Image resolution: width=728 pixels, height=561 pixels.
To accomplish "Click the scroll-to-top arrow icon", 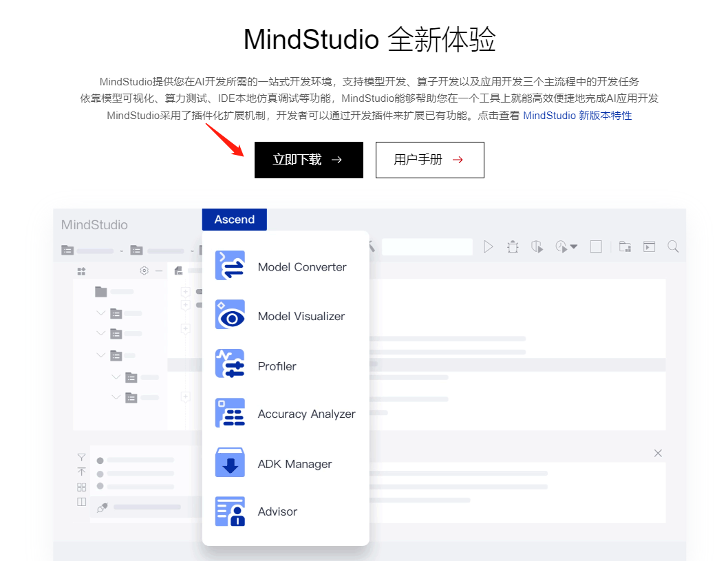I will (82, 472).
